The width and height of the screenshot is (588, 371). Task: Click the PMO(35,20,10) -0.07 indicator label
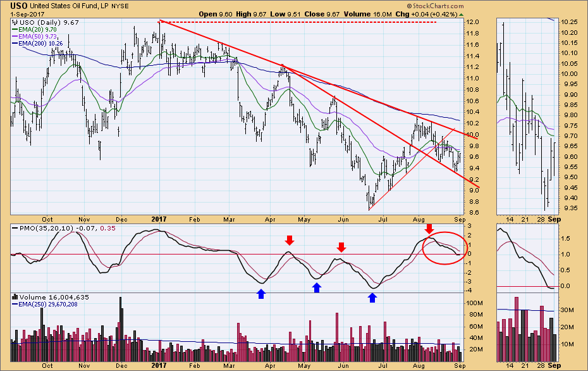[x=58, y=229]
